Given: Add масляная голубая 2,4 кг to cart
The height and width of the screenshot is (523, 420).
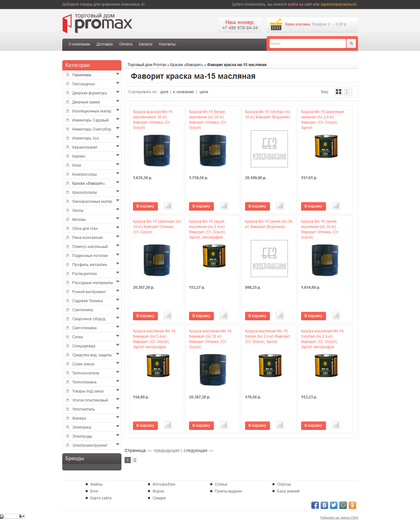Looking at the screenshot, I should (x=313, y=426).
